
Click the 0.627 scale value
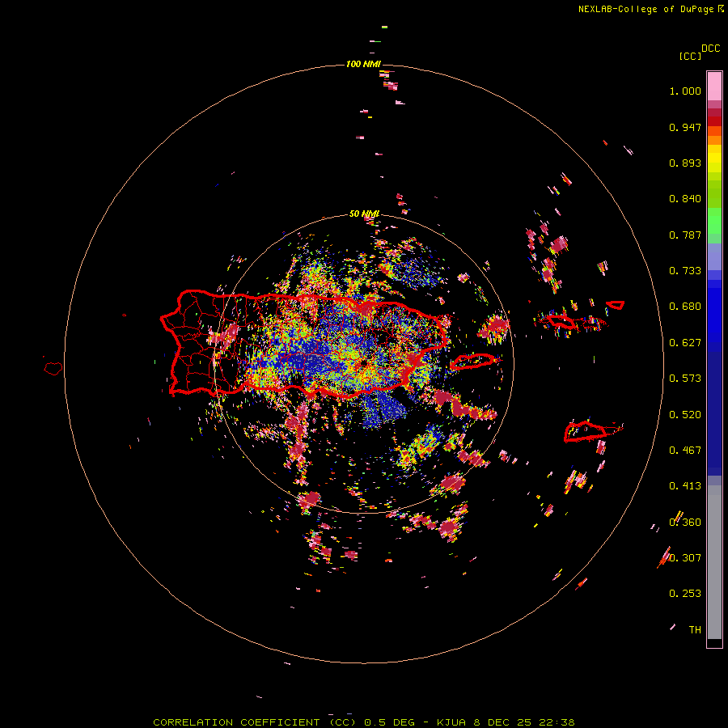pyautogui.click(x=685, y=343)
